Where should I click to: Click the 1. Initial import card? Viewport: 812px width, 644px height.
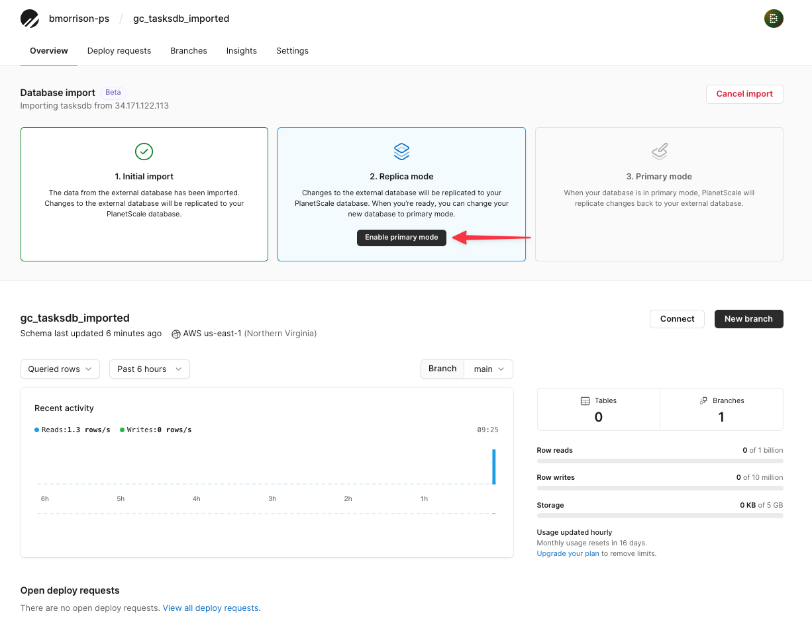144,195
